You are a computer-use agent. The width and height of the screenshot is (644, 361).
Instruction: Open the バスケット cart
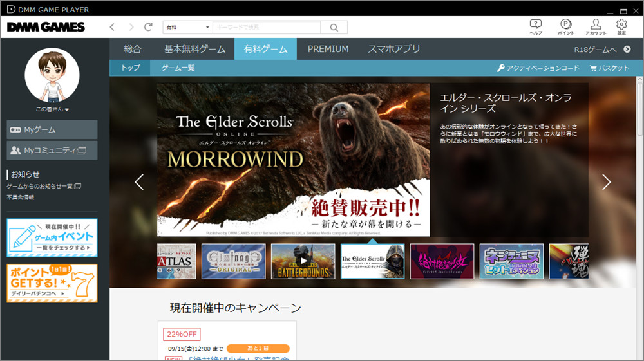[x=609, y=68]
